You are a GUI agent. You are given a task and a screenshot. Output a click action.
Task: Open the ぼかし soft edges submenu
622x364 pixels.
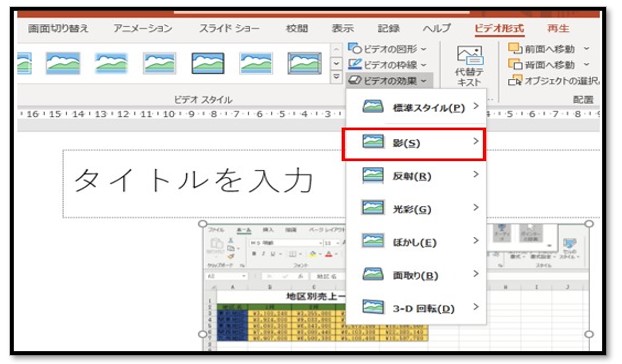coord(416,242)
